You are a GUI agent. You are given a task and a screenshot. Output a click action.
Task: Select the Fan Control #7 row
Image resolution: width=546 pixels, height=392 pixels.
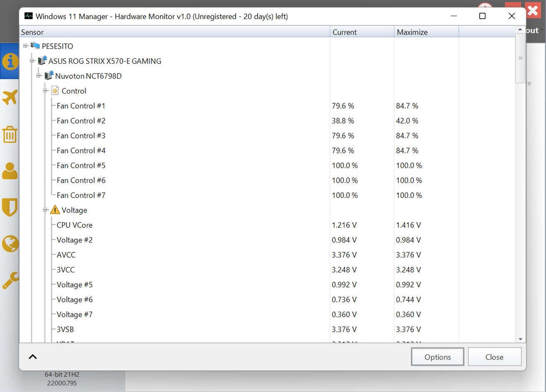[x=267, y=196]
